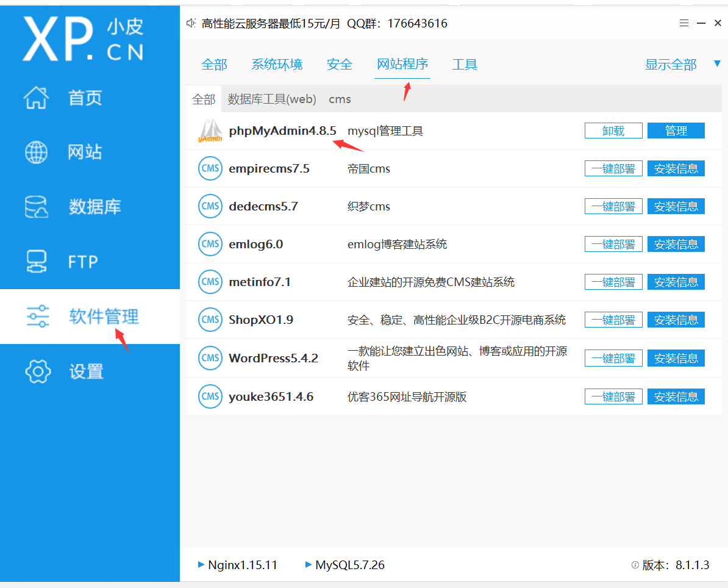This screenshot has height=588, width=728.
Task: Open the hamburger menu in title bar
Action: tap(684, 23)
